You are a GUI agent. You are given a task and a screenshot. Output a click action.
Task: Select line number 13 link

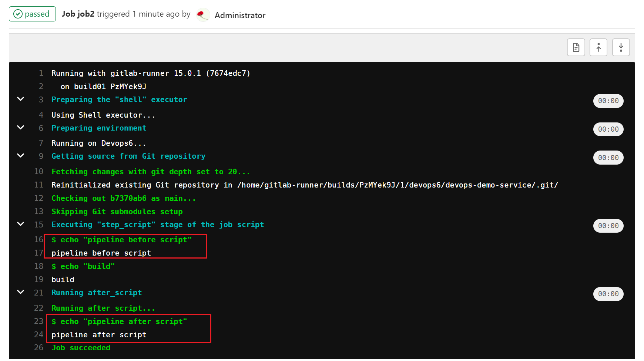(39, 212)
